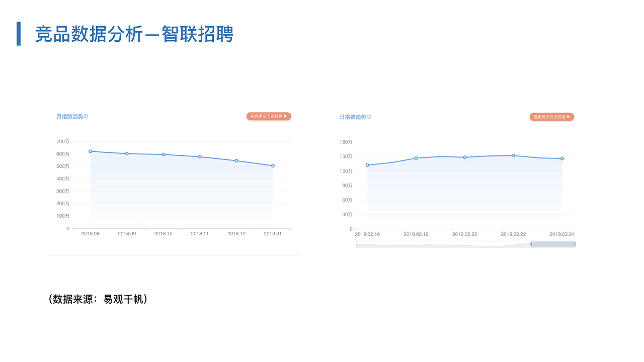Click the info icon beside 日指数趋势

[x=369, y=117]
